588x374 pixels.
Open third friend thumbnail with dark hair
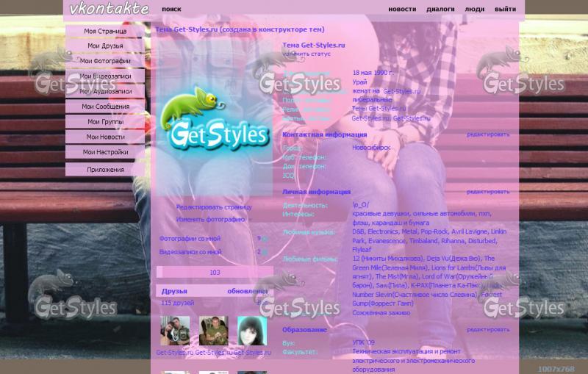[x=252, y=331]
